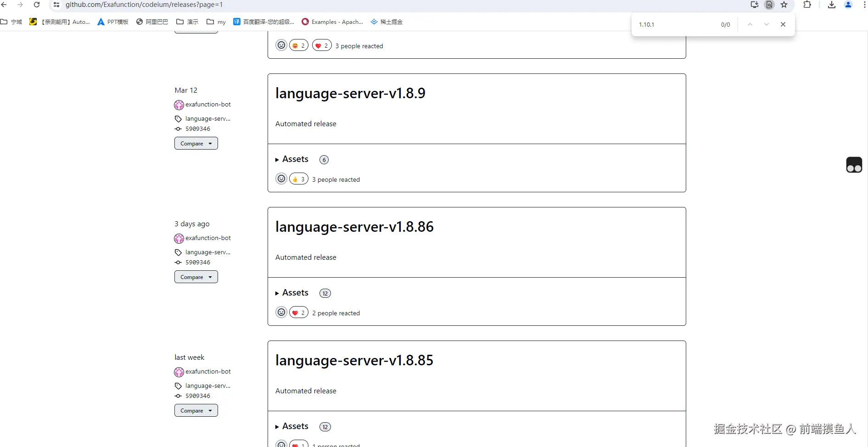Toggle the heart reaction at the top release
Viewport: 868px width, 447px height.
[322, 45]
